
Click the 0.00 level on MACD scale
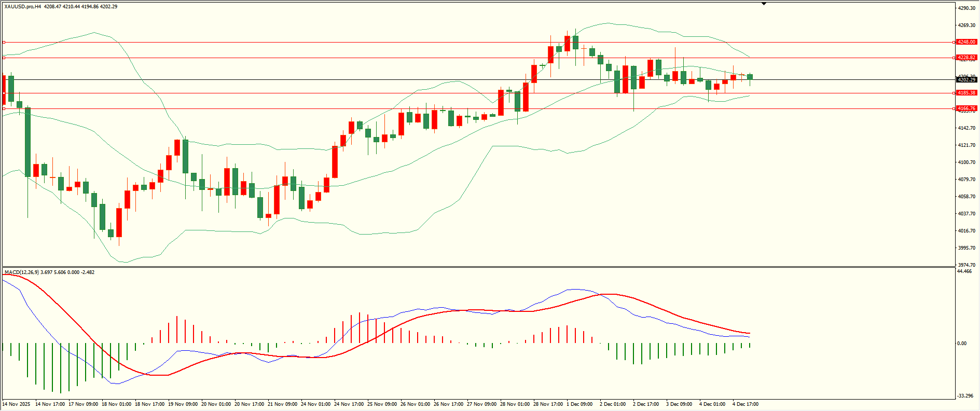click(962, 343)
